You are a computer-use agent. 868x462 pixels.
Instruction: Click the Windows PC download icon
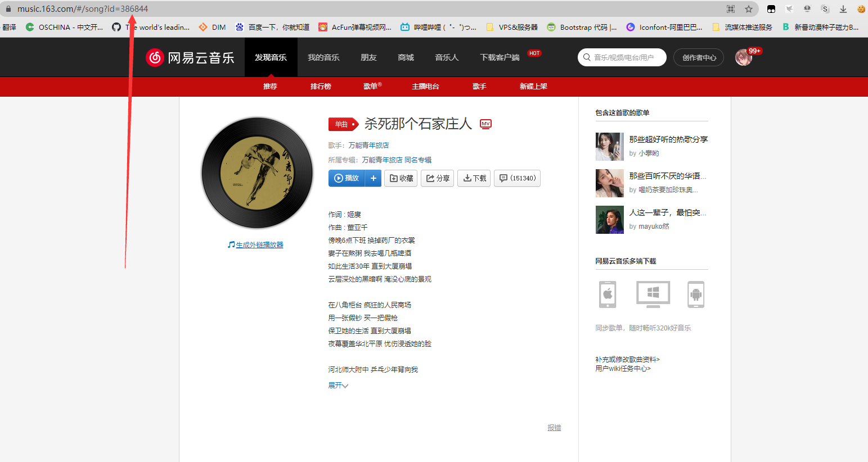[x=653, y=294]
